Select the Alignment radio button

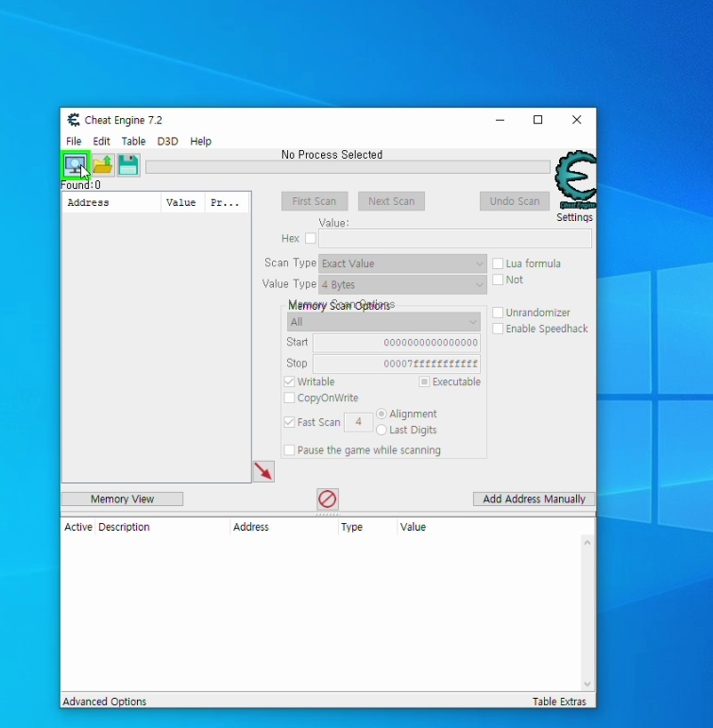[382, 414]
